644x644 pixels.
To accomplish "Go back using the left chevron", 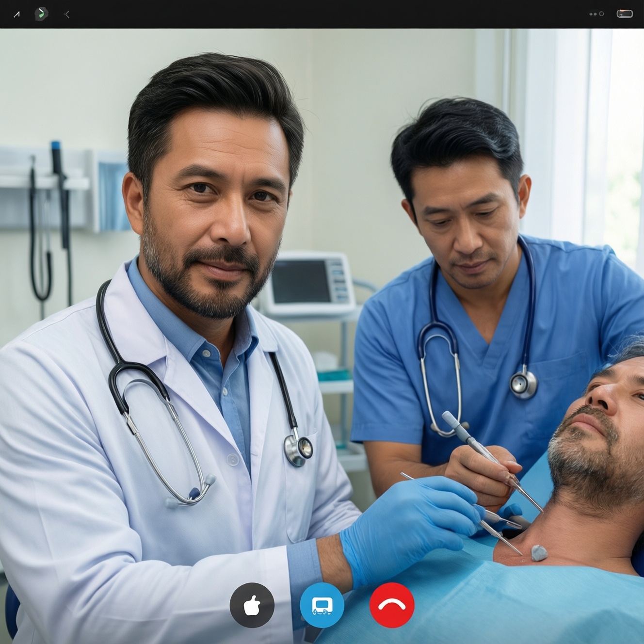I will [66, 15].
